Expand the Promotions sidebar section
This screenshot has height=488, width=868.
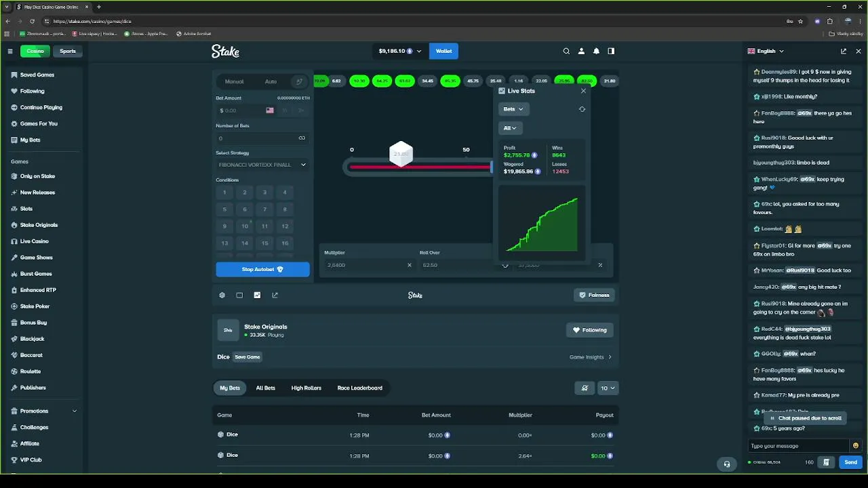(x=44, y=411)
